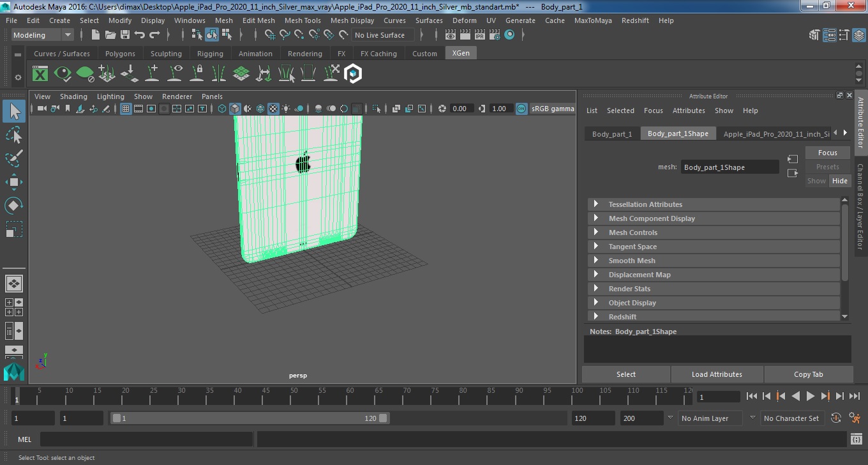This screenshot has height=465, width=868.
Task: Undo the last action via arrow icon
Action: pyautogui.click(x=140, y=35)
